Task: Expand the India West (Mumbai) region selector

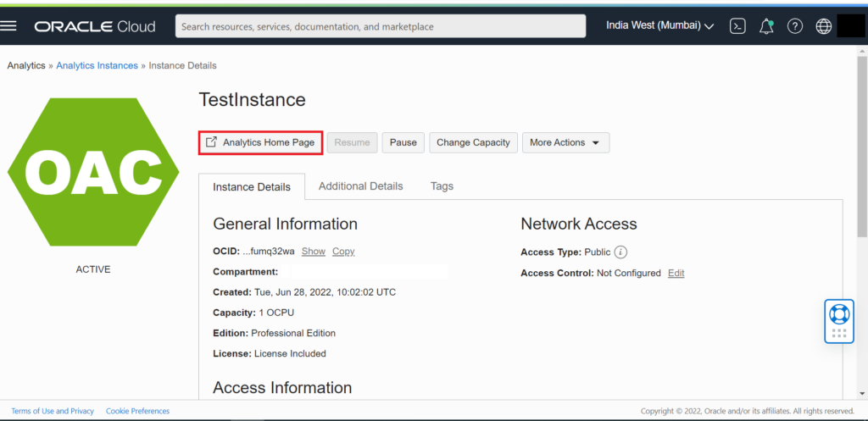Action: 659,25
